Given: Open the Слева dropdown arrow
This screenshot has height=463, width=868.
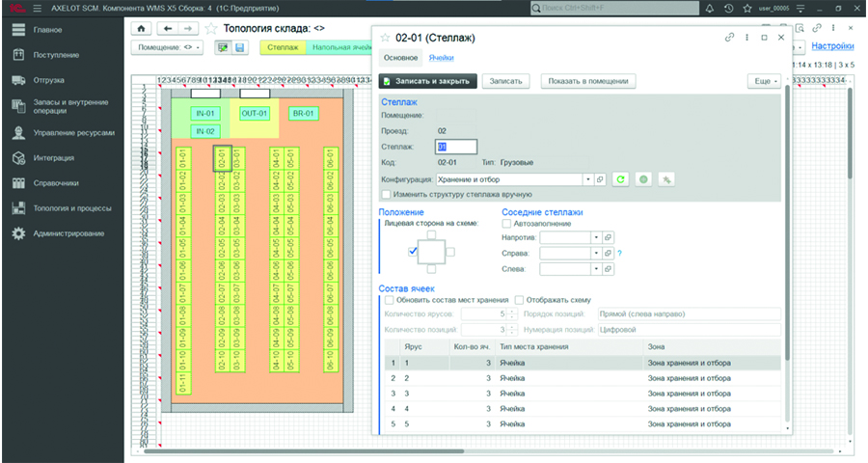Looking at the screenshot, I should coord(596,269).
